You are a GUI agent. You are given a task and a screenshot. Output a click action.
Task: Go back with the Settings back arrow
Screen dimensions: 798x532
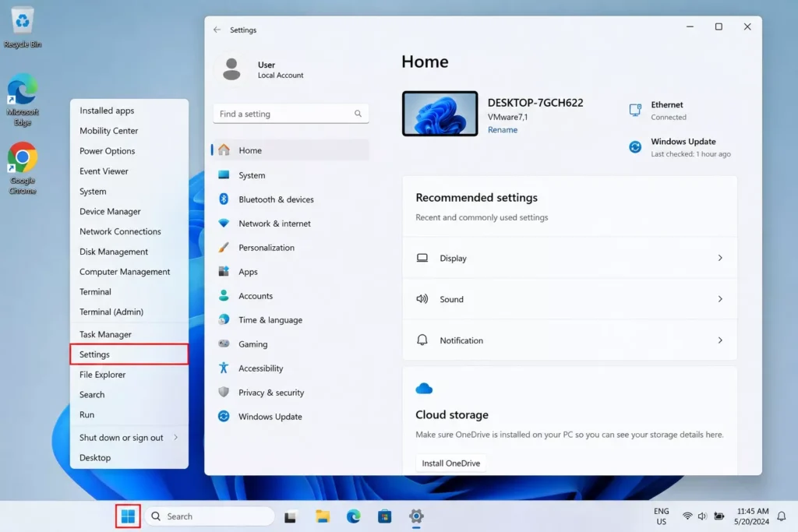[217, 30]
